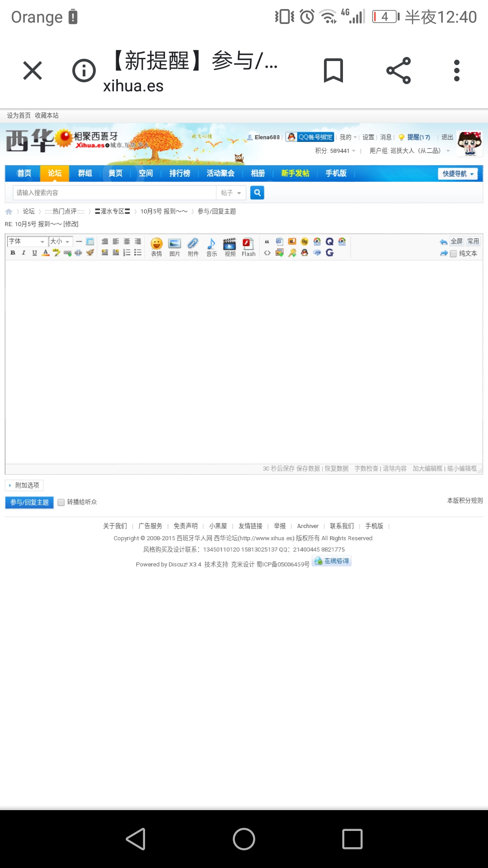Insert music via 音乐 note icon

coord(211,247)
